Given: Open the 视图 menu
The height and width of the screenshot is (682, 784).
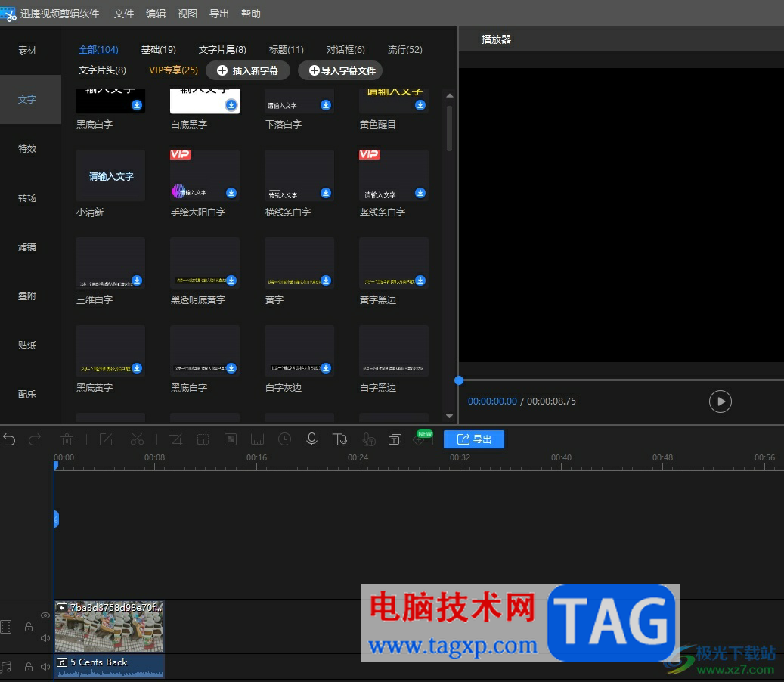Looking at the screenshot, I should (187, 14).
